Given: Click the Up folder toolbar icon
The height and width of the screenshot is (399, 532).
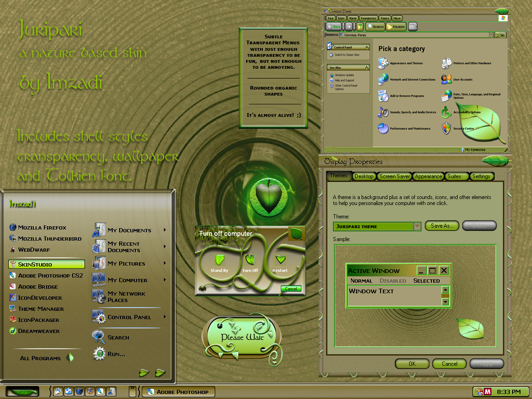Looking at the screenshot, I should 360,26.
